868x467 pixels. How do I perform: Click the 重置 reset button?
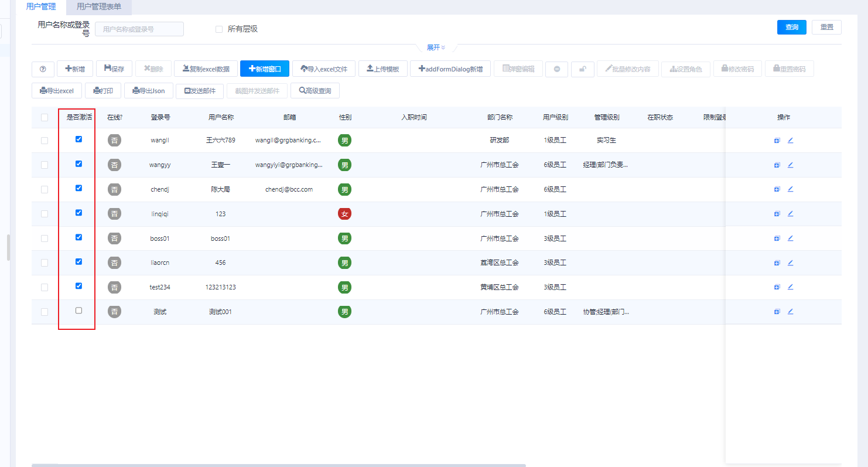pos(826,27)
